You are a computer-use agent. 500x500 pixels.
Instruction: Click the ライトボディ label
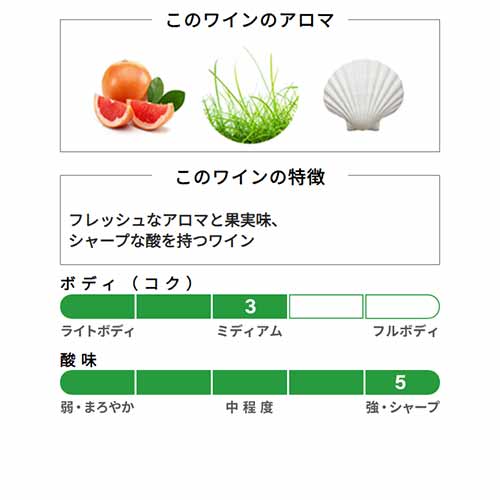click(97, 331)
